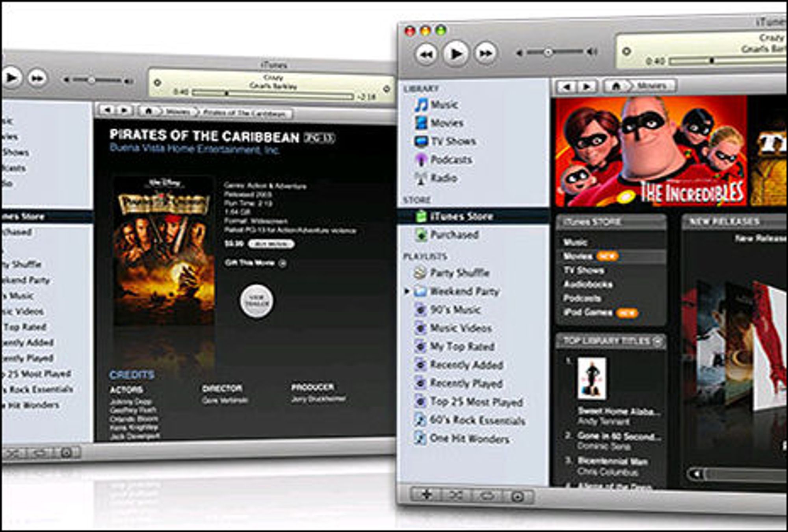Open Podcasts in the right sidebar

pyautogui.click(x=443, y=159)
